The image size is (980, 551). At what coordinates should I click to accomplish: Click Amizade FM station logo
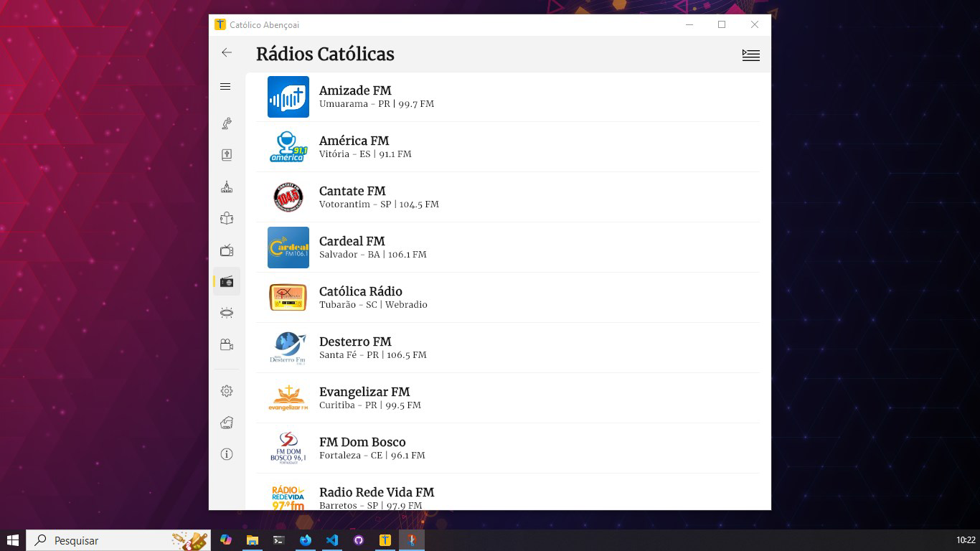point(288,97)
